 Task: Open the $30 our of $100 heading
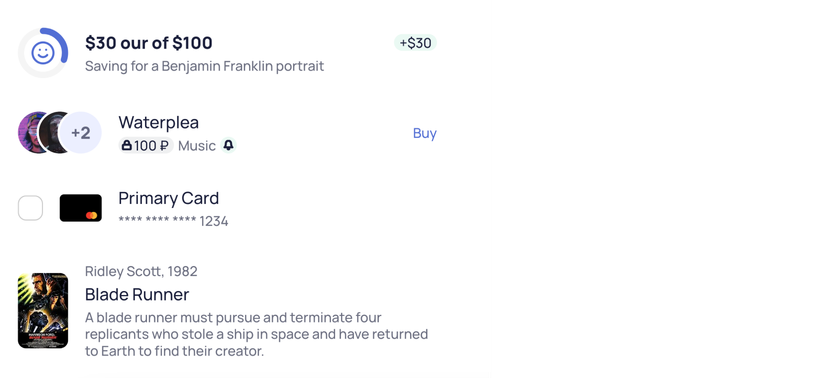149,43
